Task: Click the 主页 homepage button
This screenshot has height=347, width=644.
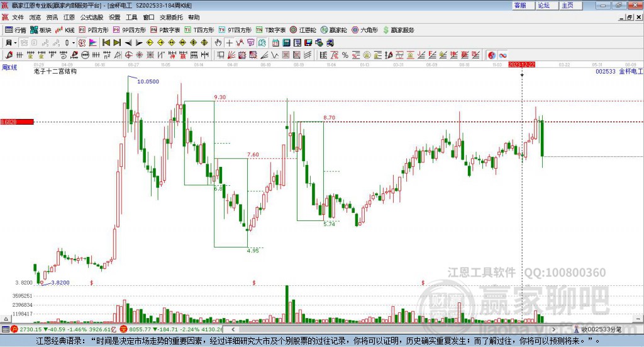Action: point(570,5)
